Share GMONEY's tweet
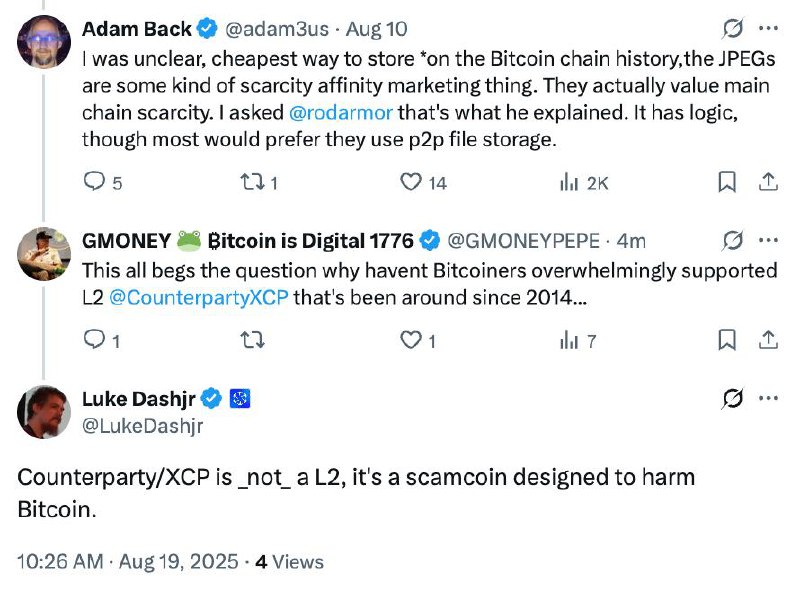The width and height of the screenshot is (800, 591). tap(768, 341)
